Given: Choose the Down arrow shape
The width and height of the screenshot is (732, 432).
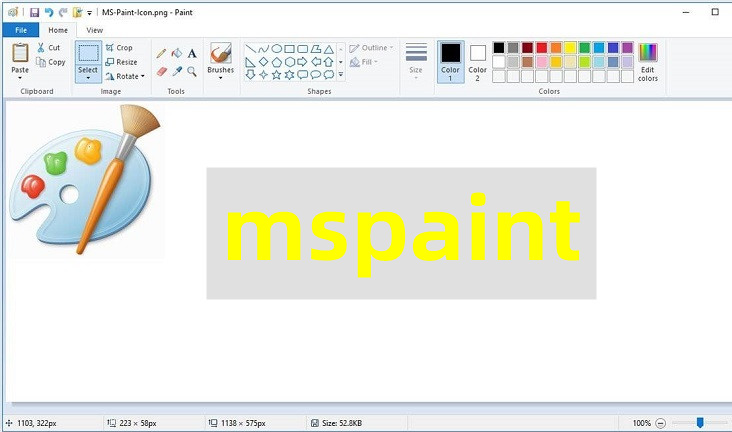Looking at the screenshot, I should pyautogui.click(x=250, y=75).
